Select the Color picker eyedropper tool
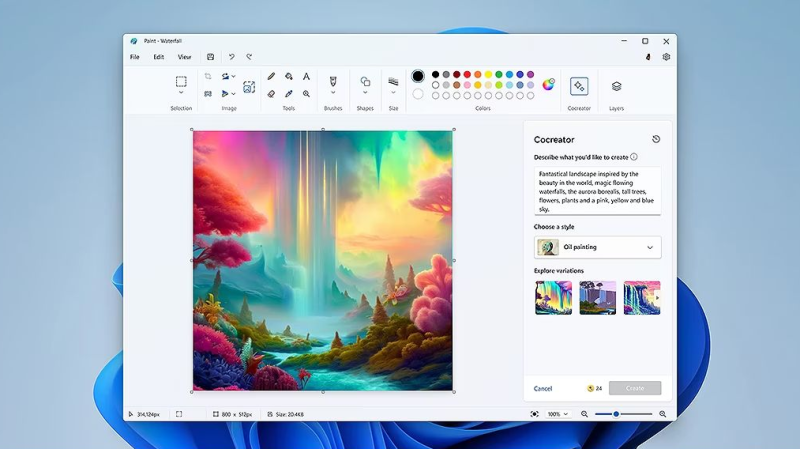 coord(289,94)
